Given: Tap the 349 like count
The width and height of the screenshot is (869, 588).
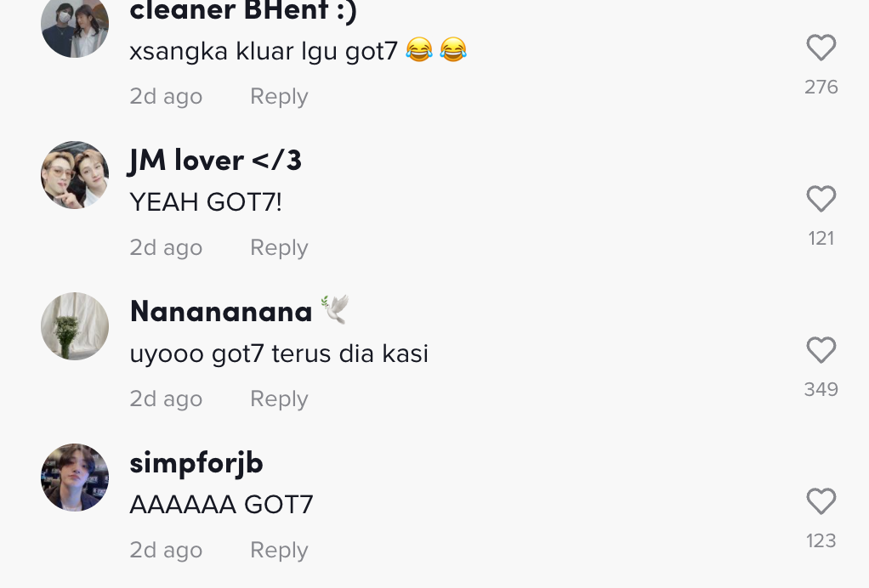Looking at the screenshot, I should [821, 389].
